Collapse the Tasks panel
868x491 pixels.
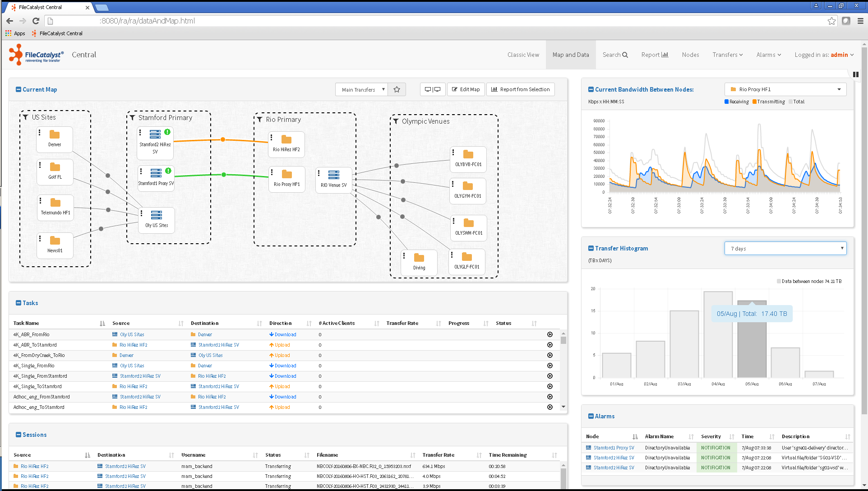click(x=18, y=303)
